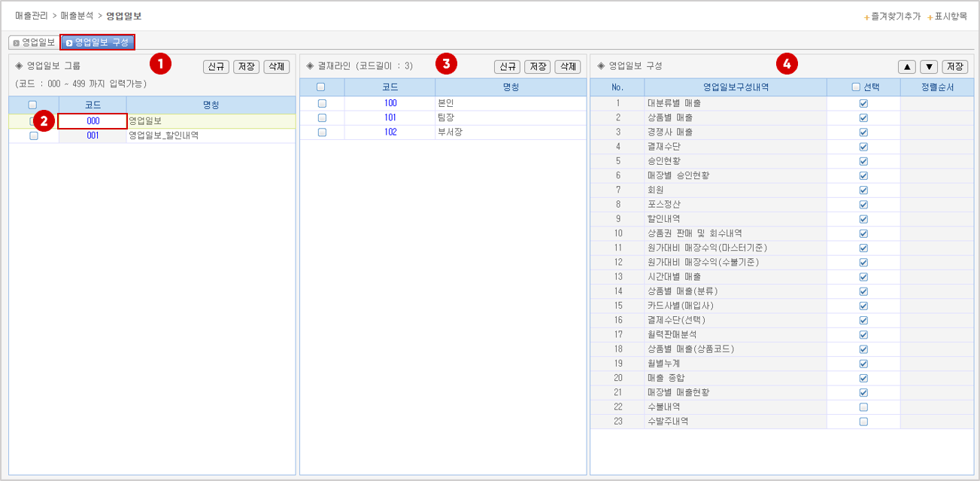Enable the 수발주내역 checkbox
The height and width of the screenshot is (481, 980).
[x=863, y=422]
